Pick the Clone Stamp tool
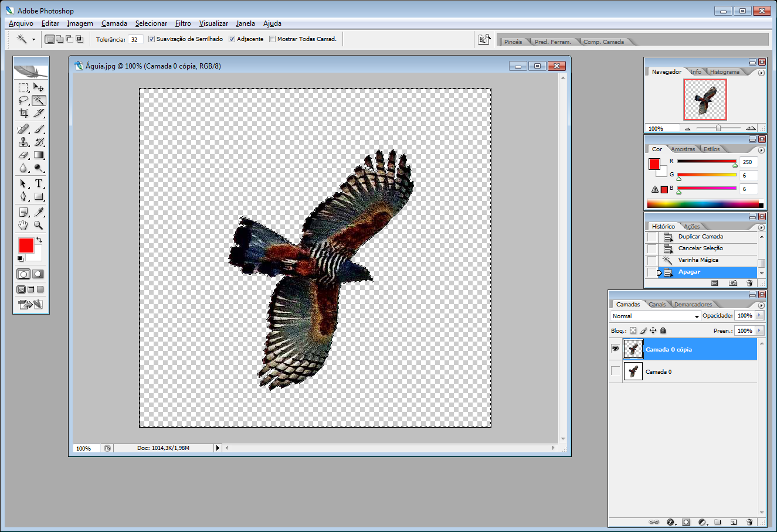The width and height of the screenshot is (777, 532). tap(23, 142)
